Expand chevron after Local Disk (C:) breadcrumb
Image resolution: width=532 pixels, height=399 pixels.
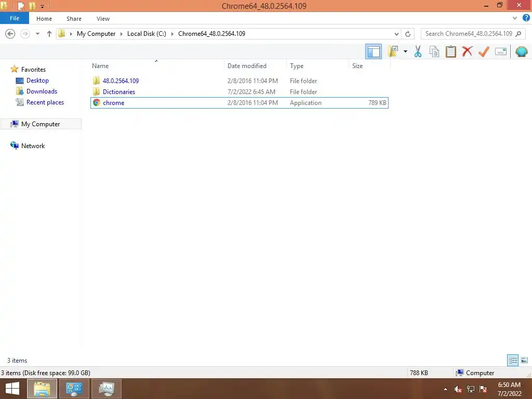tap(172, 34)
